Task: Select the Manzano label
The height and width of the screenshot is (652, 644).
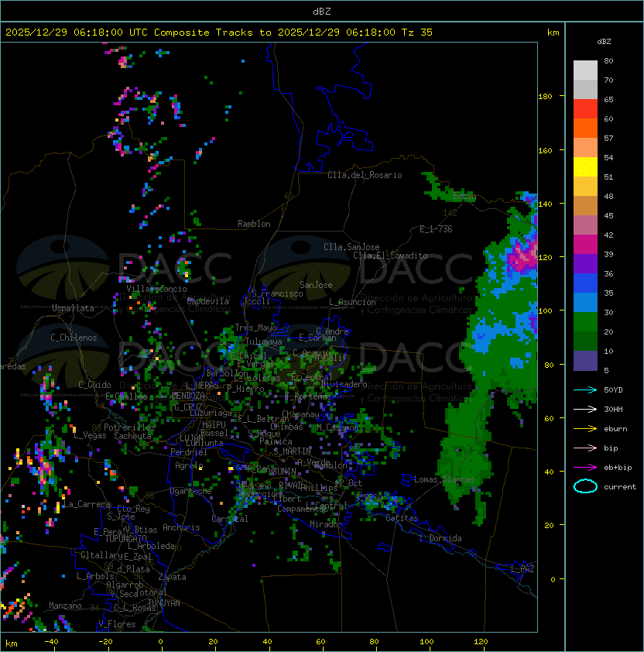Action: (65, 606)
